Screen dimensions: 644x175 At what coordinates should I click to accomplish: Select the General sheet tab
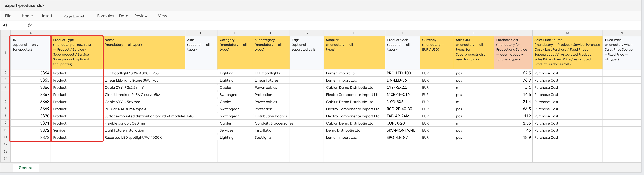(x=26, y=168)
